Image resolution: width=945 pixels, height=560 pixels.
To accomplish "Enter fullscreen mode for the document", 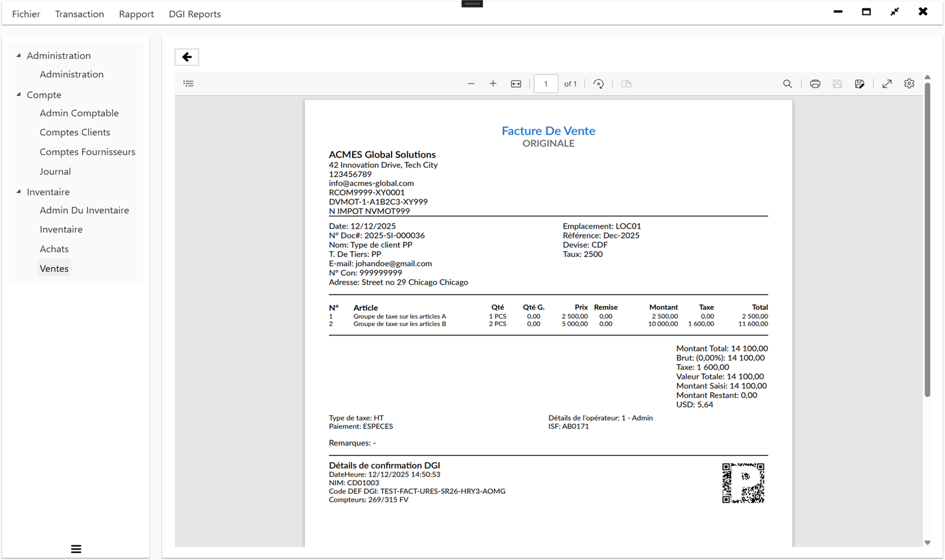I will coord(887,83).
